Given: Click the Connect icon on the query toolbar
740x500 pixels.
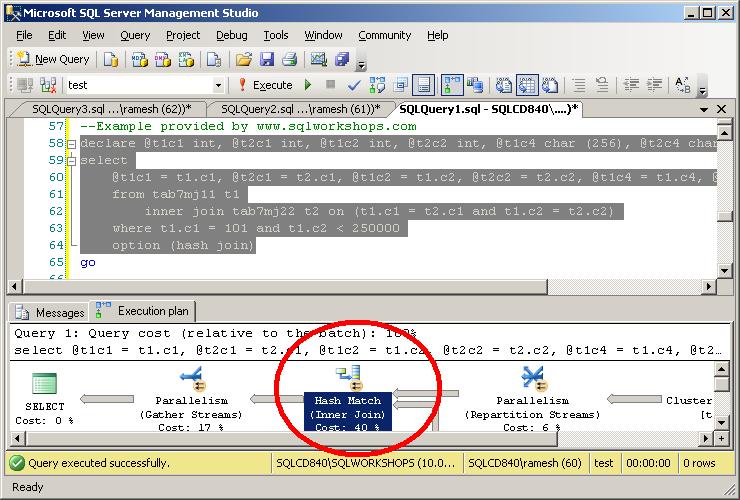Looking at the screenshot, I should [25, 85].
